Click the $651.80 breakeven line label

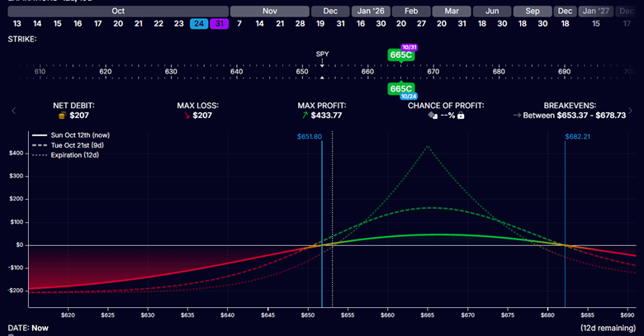309,135
